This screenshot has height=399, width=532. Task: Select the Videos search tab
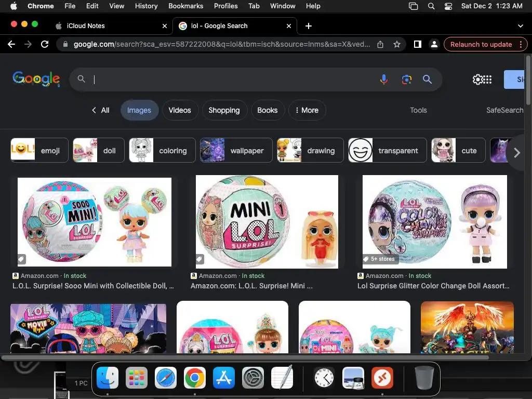click(180, 110)
